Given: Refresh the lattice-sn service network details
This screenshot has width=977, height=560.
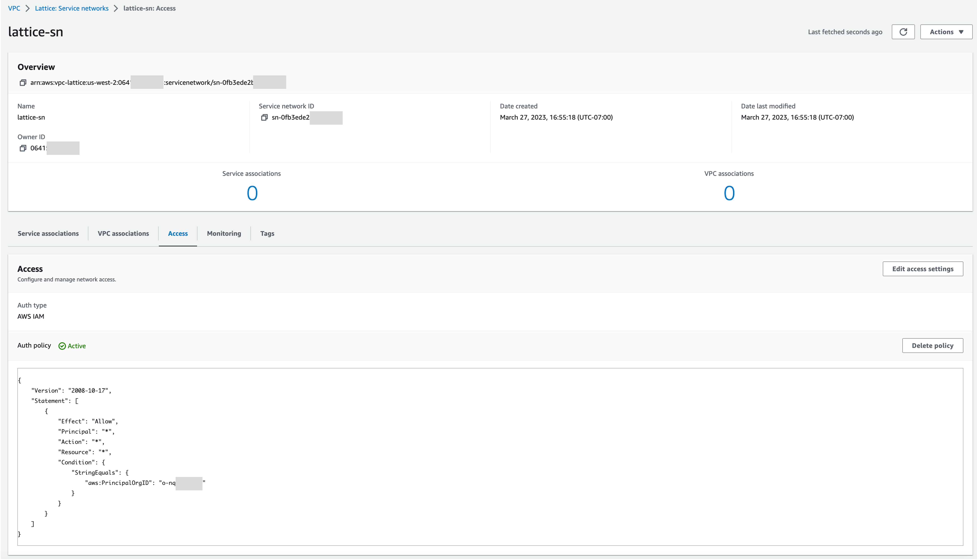Looking at the screenshot, I should tap(903, 32).
